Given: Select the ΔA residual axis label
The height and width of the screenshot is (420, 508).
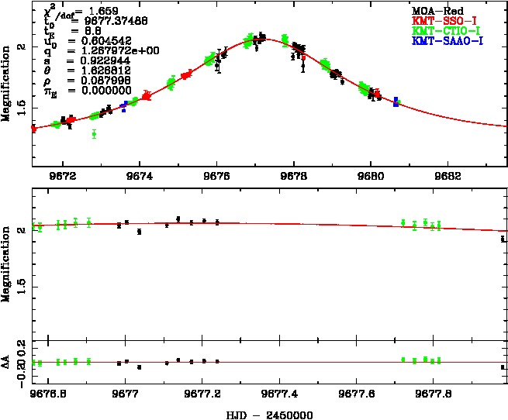Looking at the screenshot, I should [7, 363].
